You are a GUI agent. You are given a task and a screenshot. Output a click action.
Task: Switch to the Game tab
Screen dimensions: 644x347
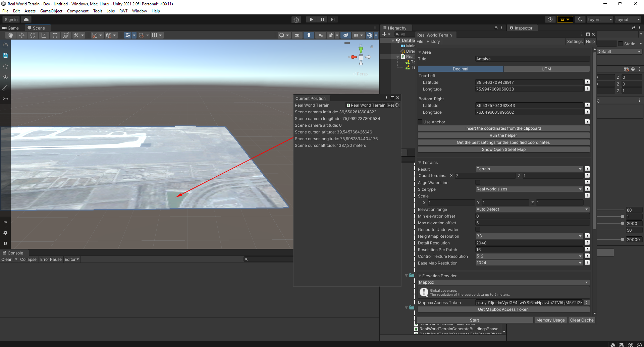pos(11,28)
